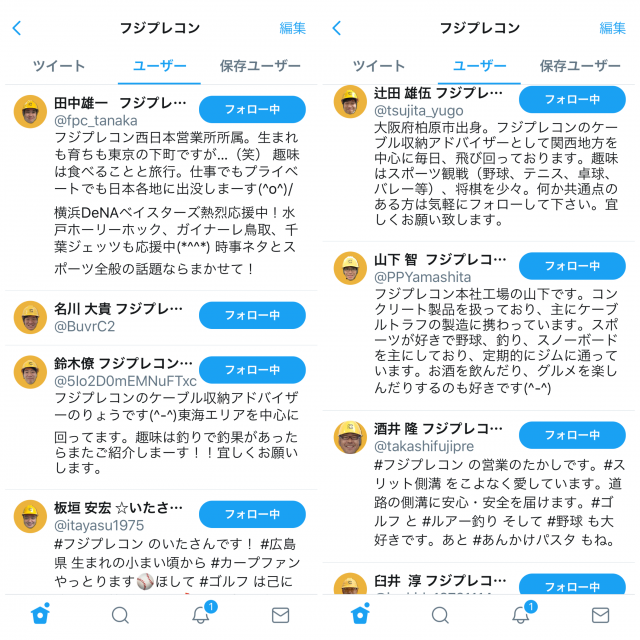Viewport: 640px width, 640px height.
Task: Toggle following for 山下 智 (@PPYamashita)
Action: [572, 266]
